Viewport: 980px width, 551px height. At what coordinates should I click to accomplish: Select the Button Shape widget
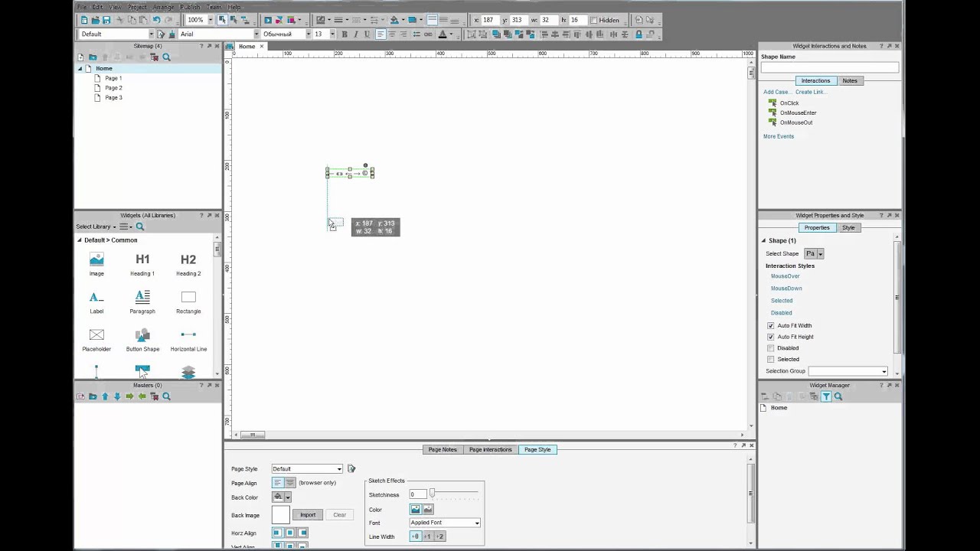point(142,341)
